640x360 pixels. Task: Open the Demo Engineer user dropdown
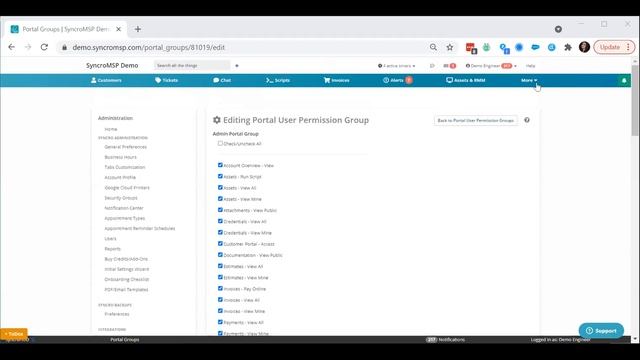(x=491, y=66)
